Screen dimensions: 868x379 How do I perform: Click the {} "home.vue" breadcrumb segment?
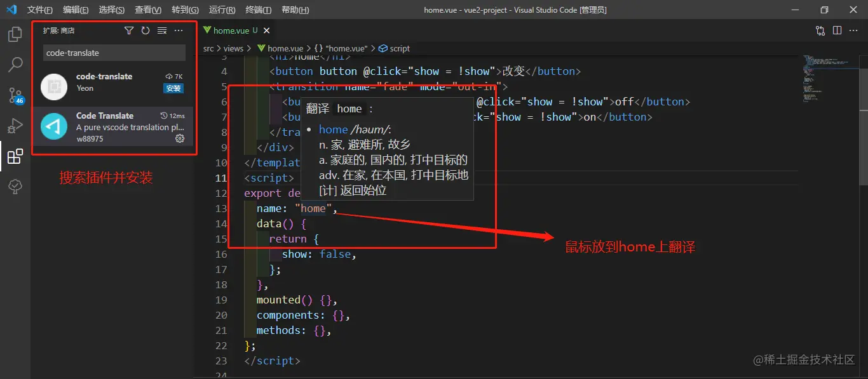[341, 48]
